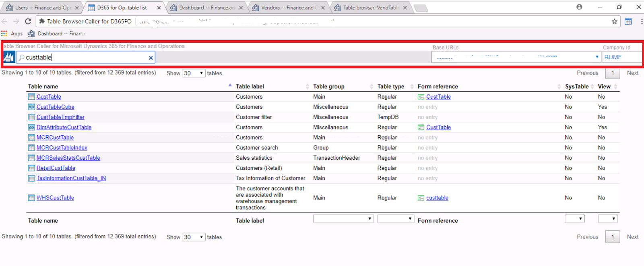This screenshot has height=266, width=644.
Task: Clear the custtable search with the X icon
Action: (x=151, y=58)
